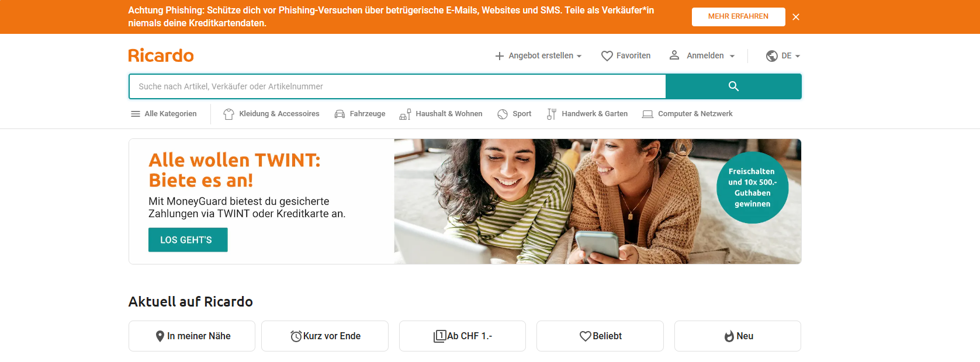Click the Fahrzeuge car icon
This screenshot has height=362, width=980.
point(340,114)
